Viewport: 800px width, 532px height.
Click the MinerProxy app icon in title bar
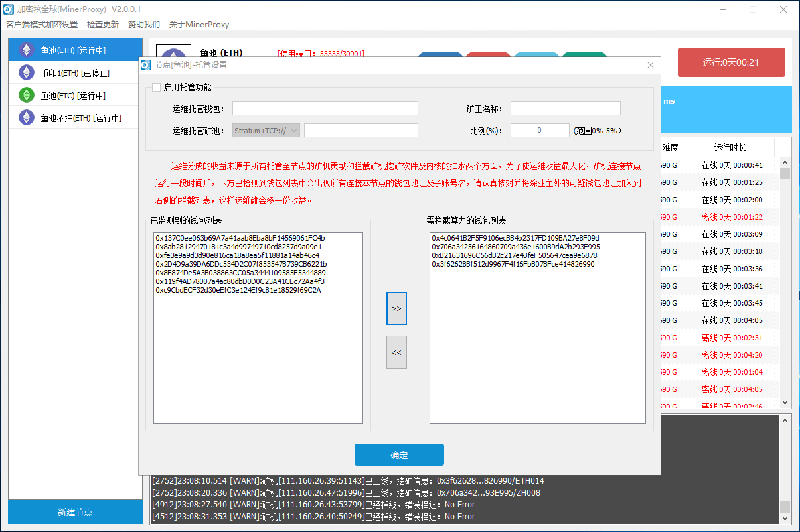(x=9, y=9)
